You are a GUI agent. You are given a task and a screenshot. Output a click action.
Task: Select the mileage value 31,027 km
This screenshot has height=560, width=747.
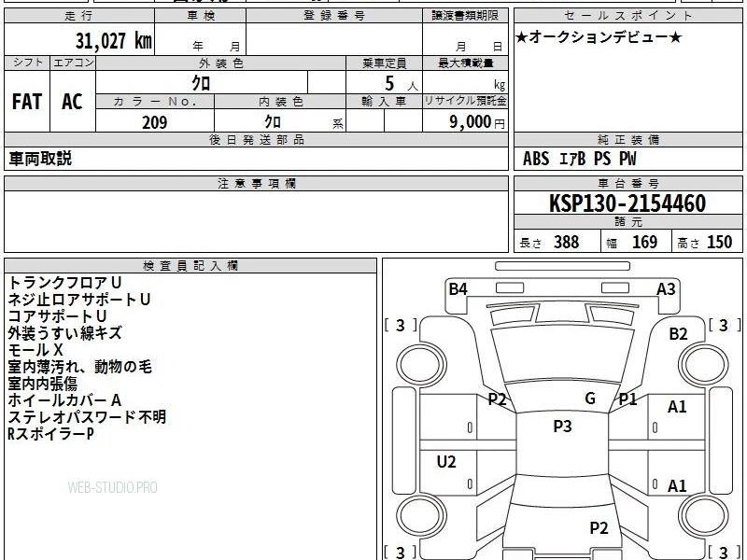(x=113, y=40)
